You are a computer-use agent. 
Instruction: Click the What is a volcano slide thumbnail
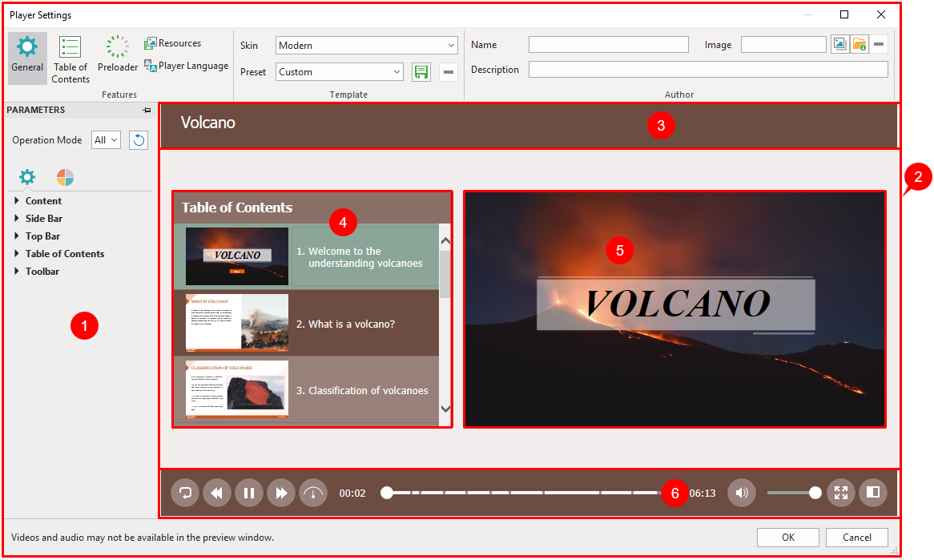[x=237, y=323]
